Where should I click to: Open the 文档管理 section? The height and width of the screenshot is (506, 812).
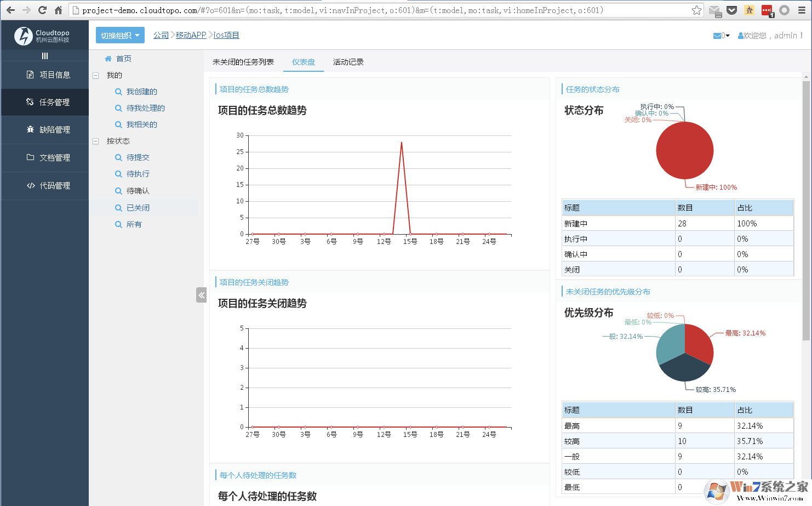coord(44,157)
